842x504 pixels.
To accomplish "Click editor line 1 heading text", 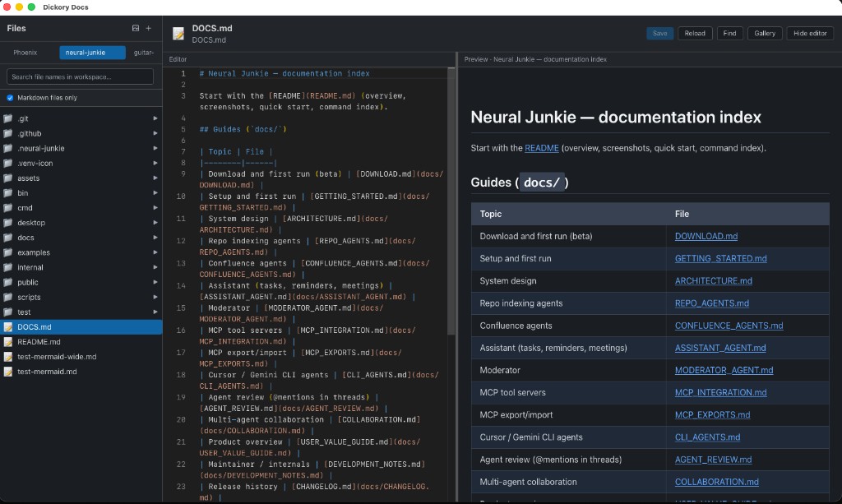I will pyautogui.click(x=284, y=73).
